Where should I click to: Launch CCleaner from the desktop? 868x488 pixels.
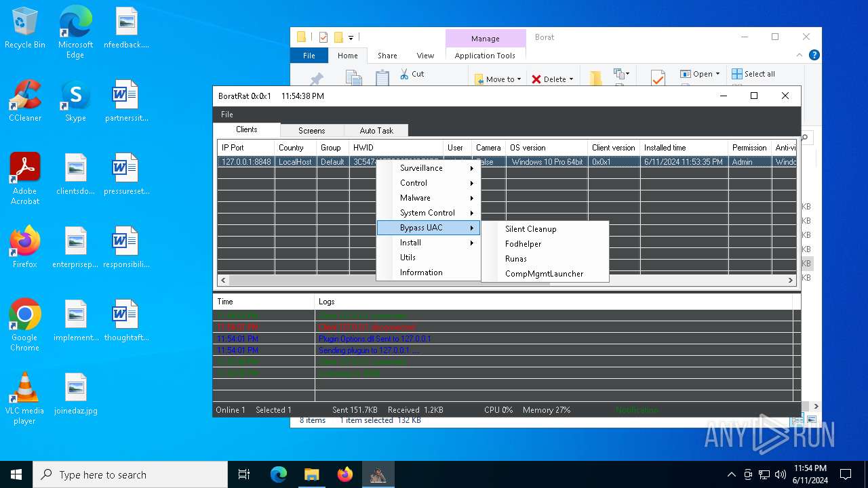pos(25,102)
